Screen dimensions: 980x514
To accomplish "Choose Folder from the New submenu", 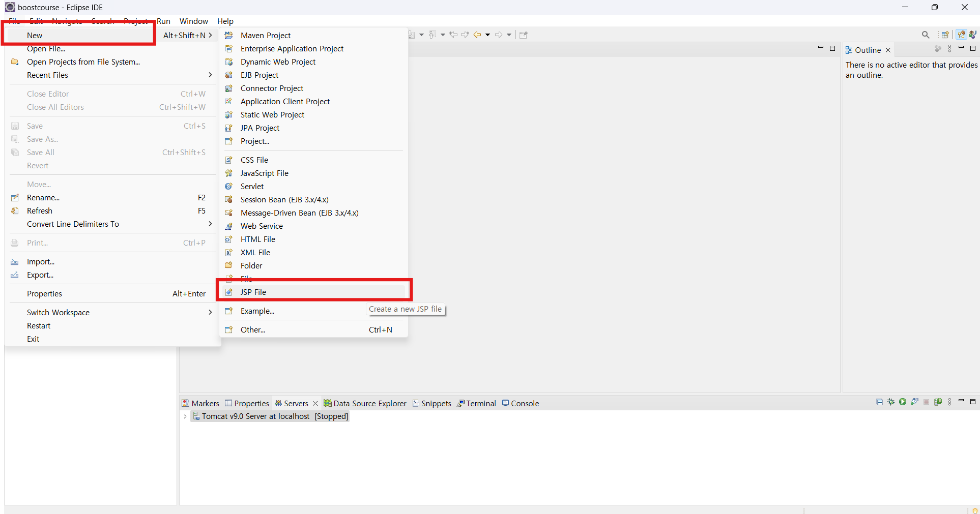I will click(313, 266).
